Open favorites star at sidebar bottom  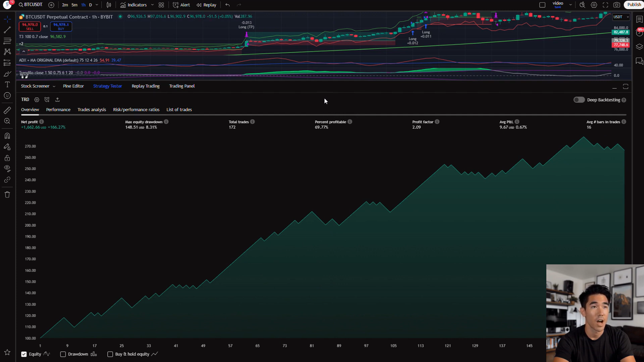(7, 352)
